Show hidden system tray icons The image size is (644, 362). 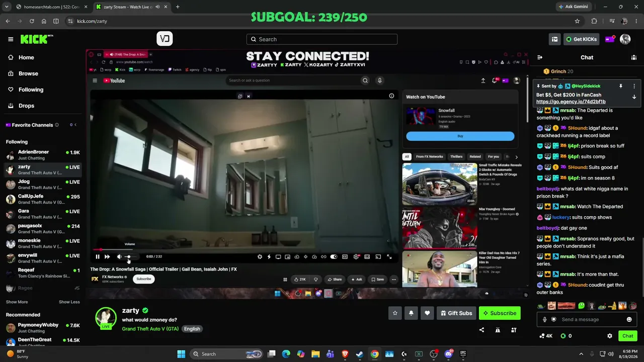tap(581, 354)
